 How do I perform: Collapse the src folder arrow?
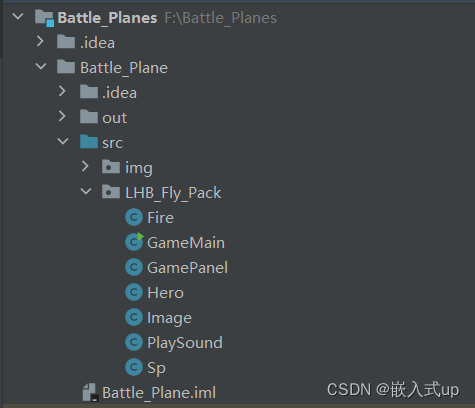coord(63,141)
